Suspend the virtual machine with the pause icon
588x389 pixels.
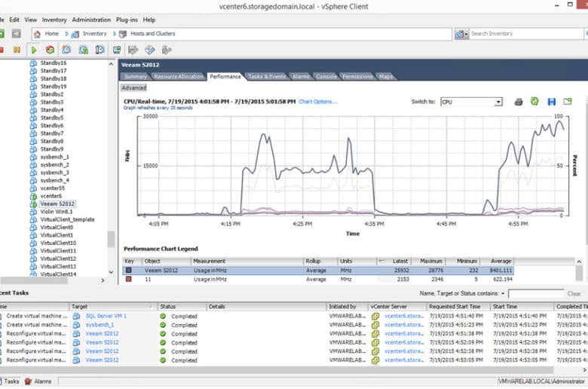click(x=17, y=50)
